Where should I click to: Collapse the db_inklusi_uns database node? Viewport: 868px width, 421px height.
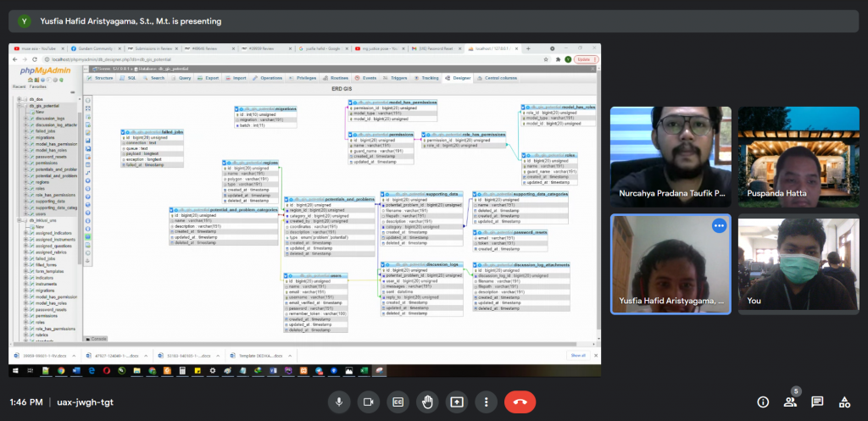pyautogui.click(x=19, y=220)
